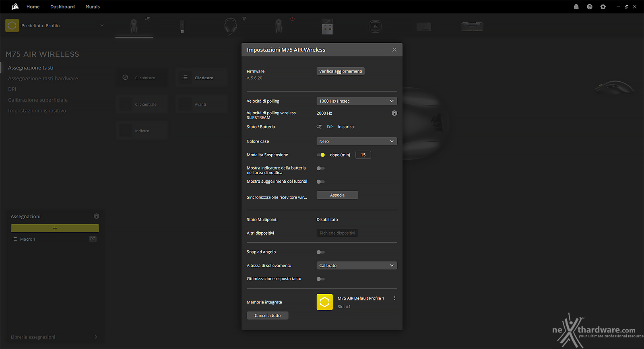Select the narrow dongle device icon
This screenshot has width=644, height=349.
[x=182, y=27]
